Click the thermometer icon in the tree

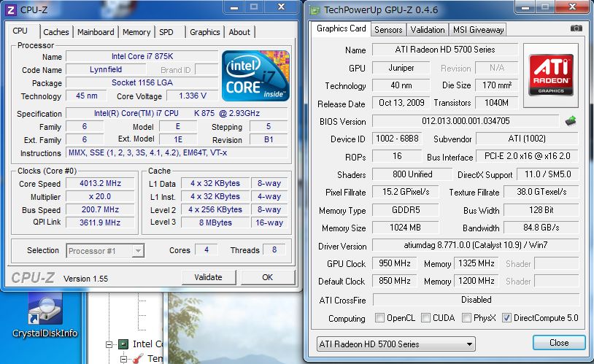[138, 358]
